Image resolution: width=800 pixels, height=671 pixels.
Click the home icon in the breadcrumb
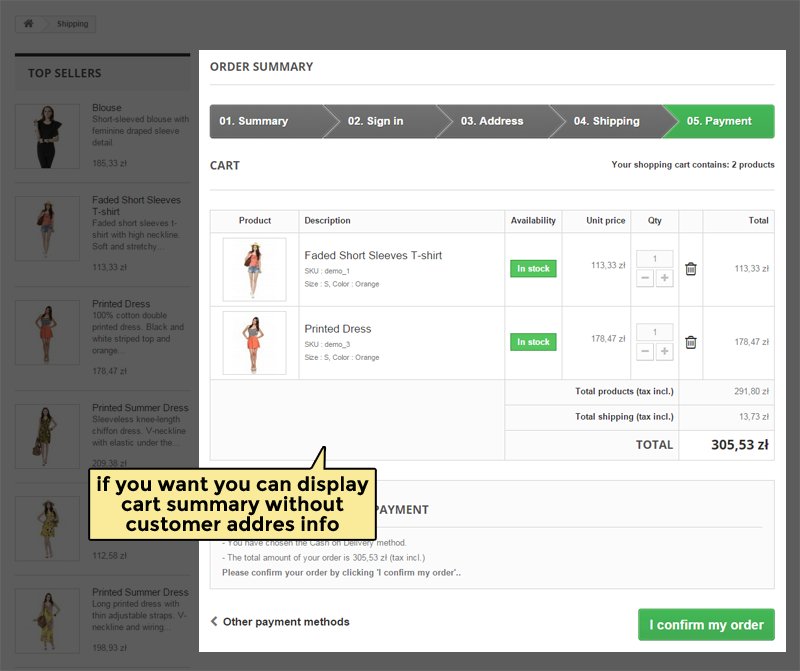[x=29, y=23]
